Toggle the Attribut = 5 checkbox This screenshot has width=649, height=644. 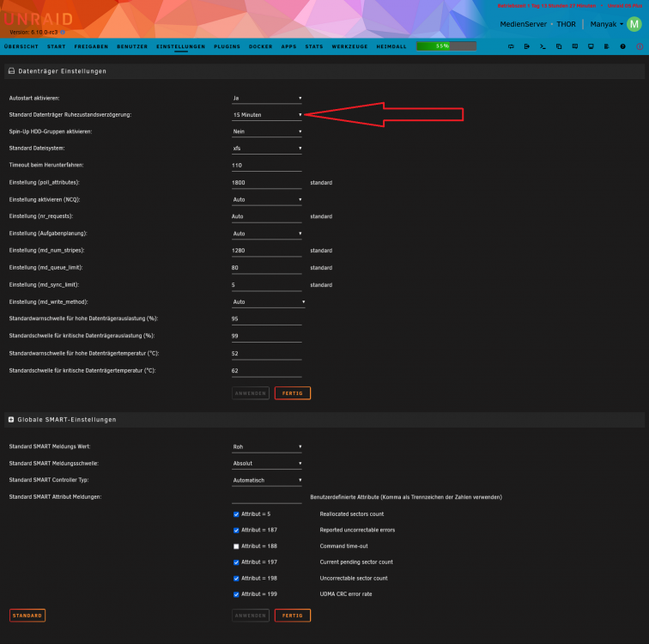[x=236, y=514]
